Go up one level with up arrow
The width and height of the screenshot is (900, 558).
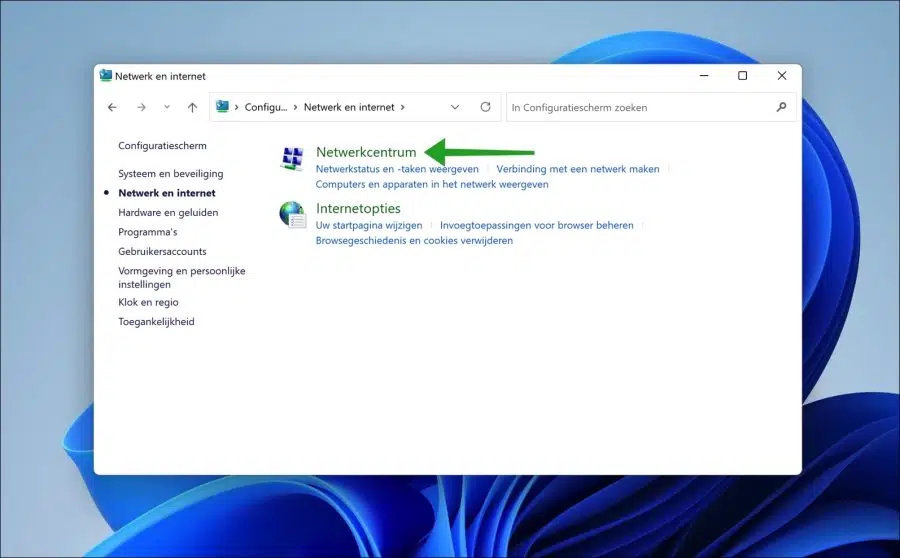(x=192, y=107)
